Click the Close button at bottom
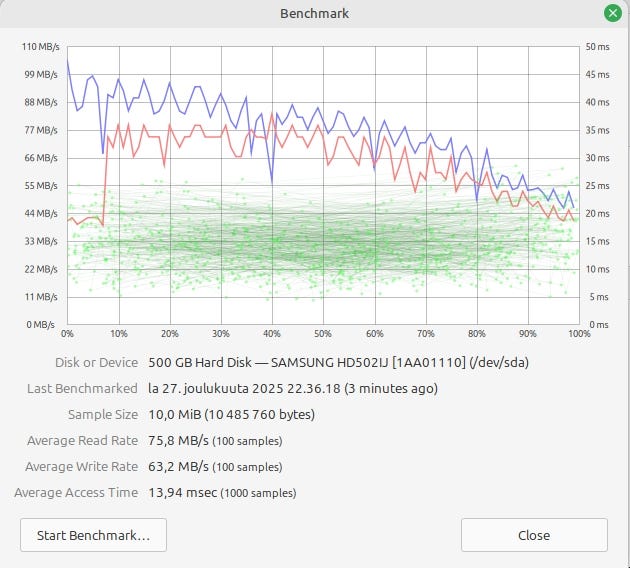Image resolution: width=630 pixels, height=568 pixels. pos(534,535)
